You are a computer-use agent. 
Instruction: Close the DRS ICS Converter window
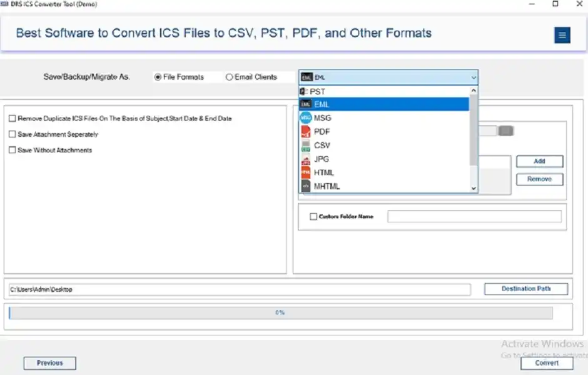click(579, 4)
